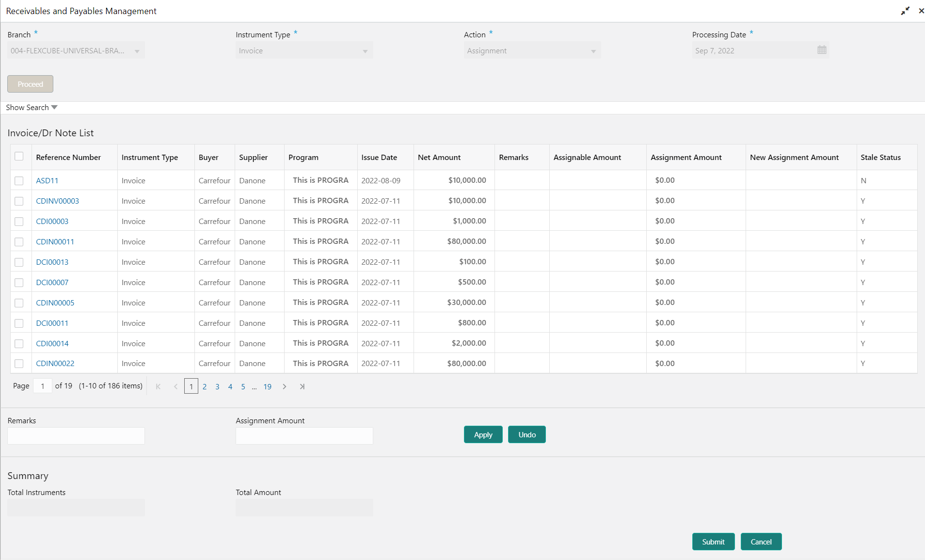Screen dimensions: 925x560
Task: Open the Instrument Type dropdown
Action: click(x=304, y=50)
